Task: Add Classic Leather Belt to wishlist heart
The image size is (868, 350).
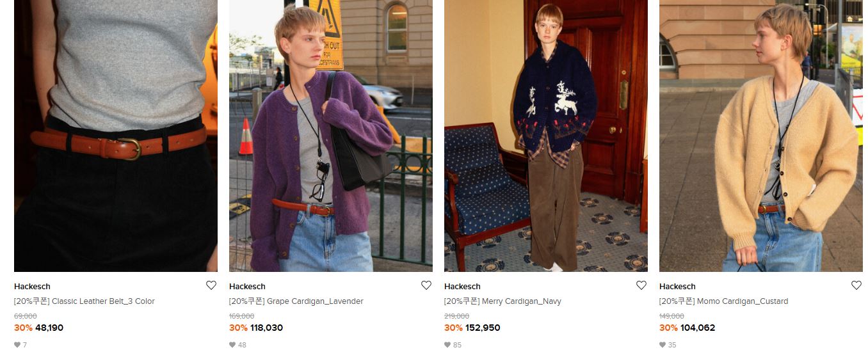Action: point(211,285)
